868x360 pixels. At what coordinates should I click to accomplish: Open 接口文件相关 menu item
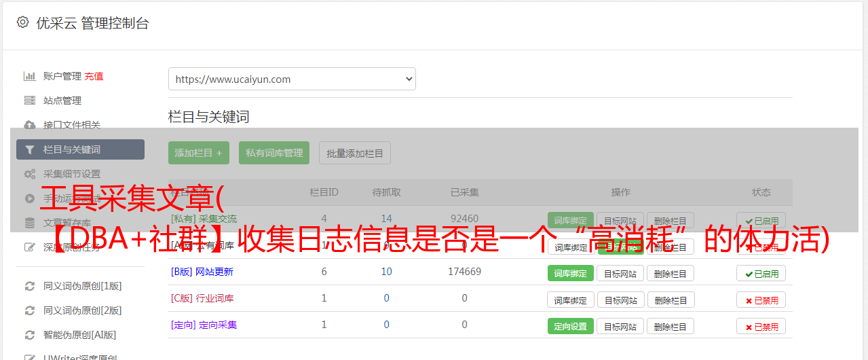tap(72, 125)
